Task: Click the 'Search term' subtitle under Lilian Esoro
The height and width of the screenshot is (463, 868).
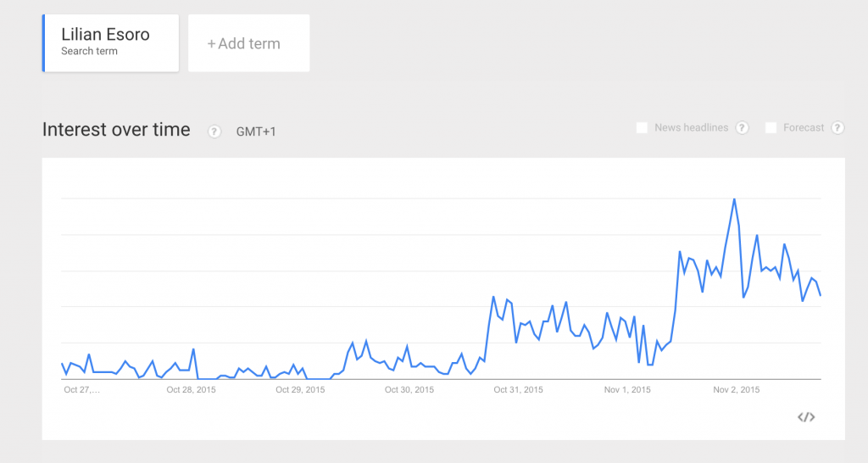Action: [89, 52]
